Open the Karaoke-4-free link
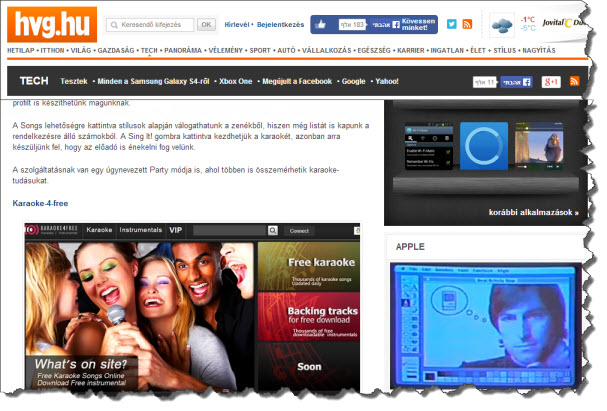This screenshot has width=607, height=411. [x=40, y=203]
